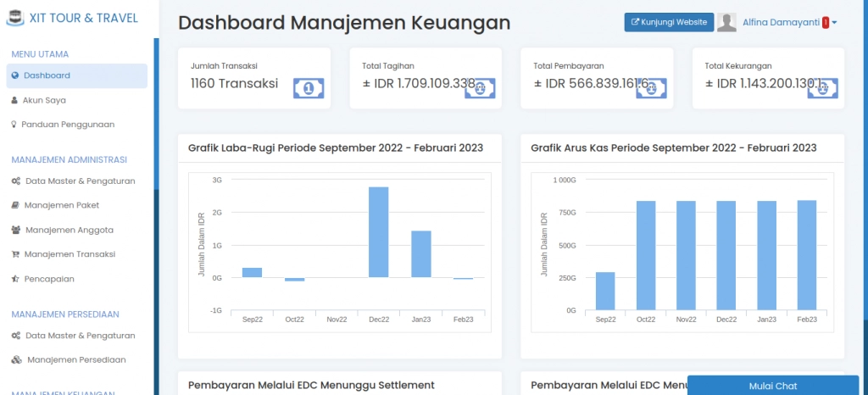The height and width of the screenshot is (395, 868).
Task: Select Panduan Penggunaan from the sidebar
Action: (67, 125)
